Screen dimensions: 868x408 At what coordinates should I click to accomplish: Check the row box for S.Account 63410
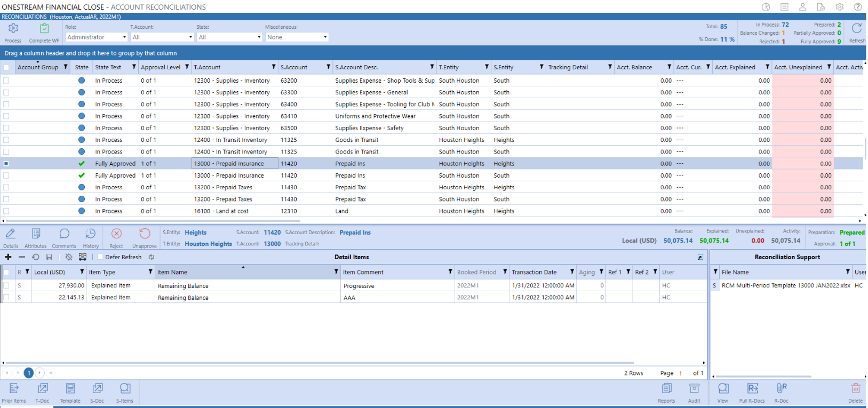tap(6, 116)
